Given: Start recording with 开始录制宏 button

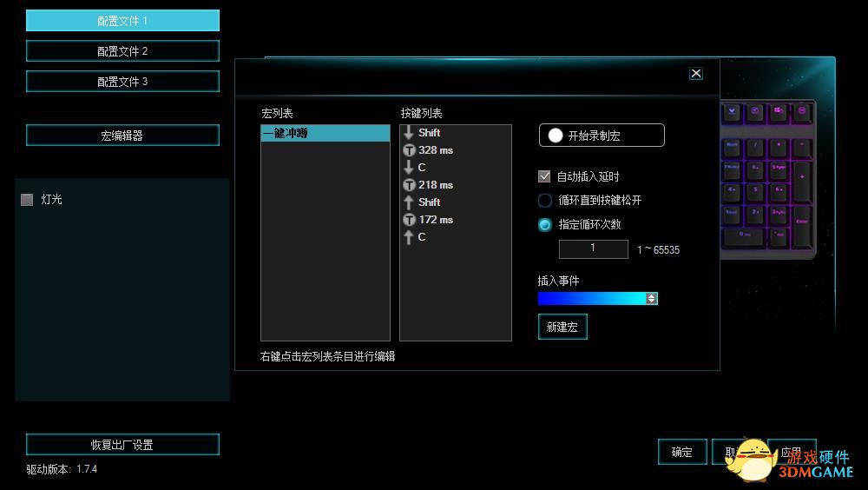Looking at the screenshot, I should point(602,136).
